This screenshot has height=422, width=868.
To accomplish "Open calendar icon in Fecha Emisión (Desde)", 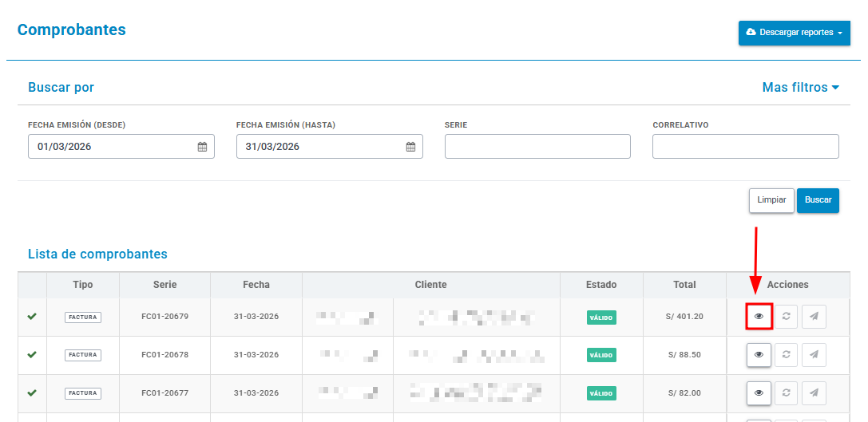I will tap(203, 147).
